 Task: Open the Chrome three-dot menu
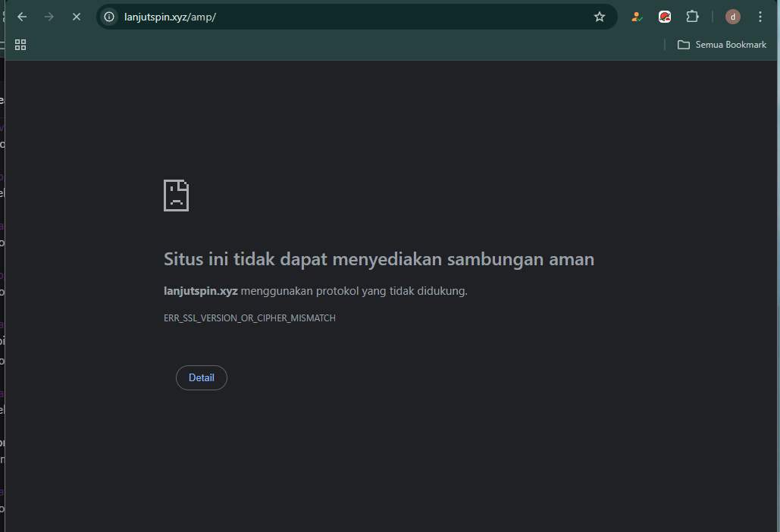pos(760,17)
